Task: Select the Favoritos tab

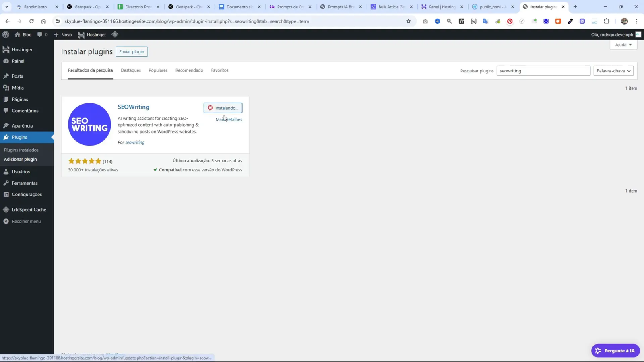Action: tap(219, 70)
